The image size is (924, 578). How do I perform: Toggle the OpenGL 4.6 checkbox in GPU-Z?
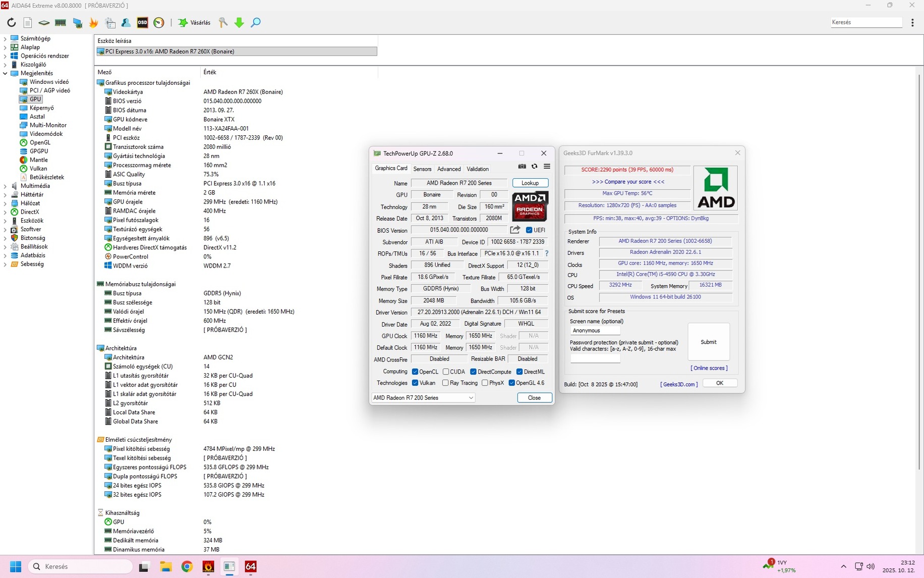click(511, 383)
